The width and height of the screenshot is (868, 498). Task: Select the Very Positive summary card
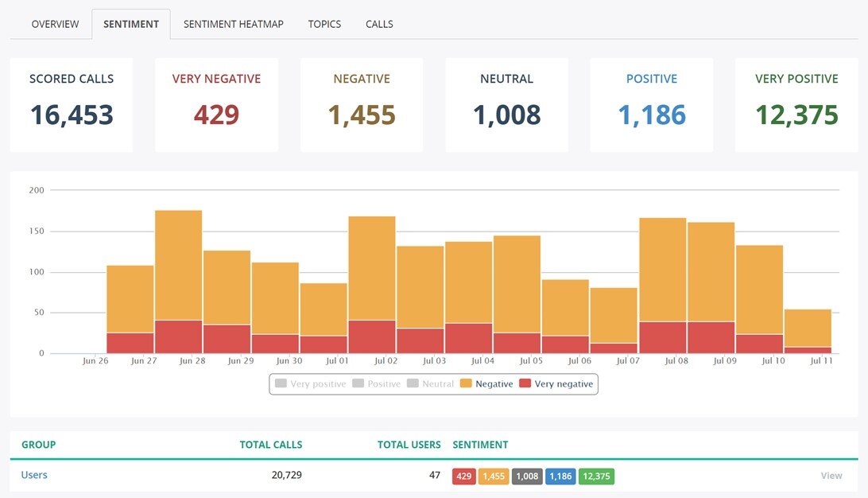coord(796,104)
